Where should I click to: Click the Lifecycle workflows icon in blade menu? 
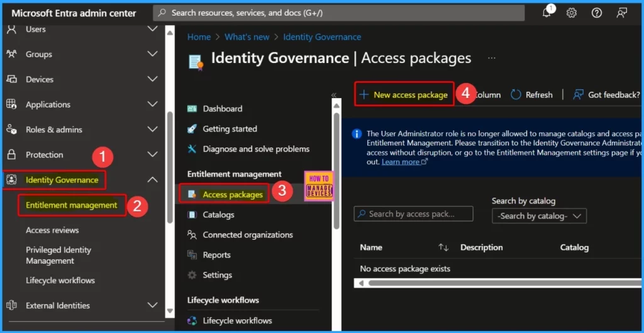pos(192,320)
